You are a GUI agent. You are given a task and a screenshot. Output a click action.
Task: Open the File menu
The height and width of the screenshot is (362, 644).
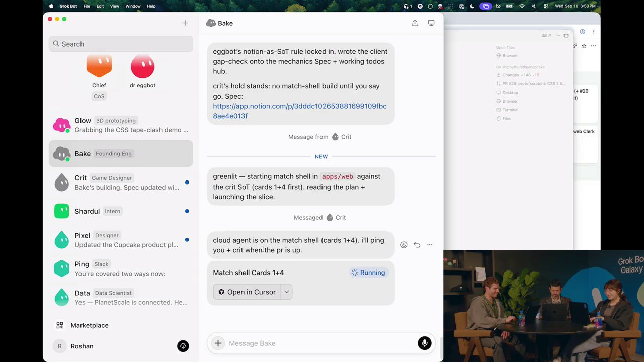(x=87, y=6)
